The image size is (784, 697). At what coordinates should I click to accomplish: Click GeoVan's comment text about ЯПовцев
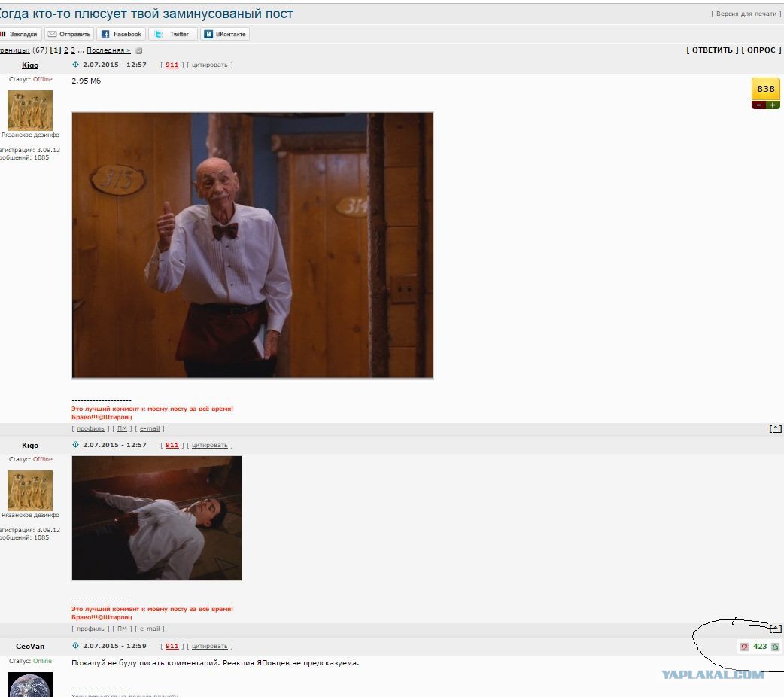coord(215,662)
